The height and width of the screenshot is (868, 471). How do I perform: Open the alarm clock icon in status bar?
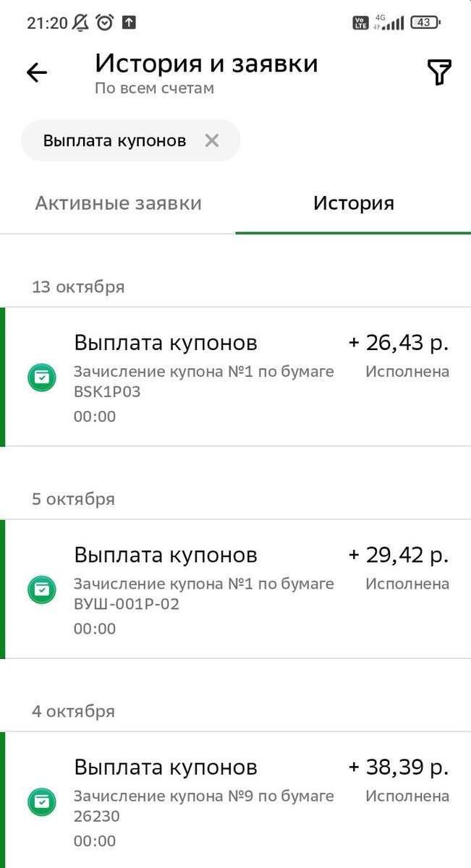103,22
